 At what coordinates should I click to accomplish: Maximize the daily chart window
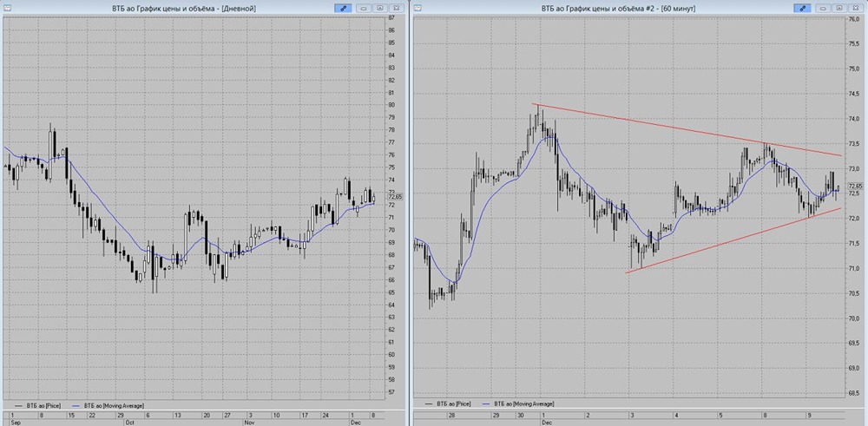[x=380, y=8]
